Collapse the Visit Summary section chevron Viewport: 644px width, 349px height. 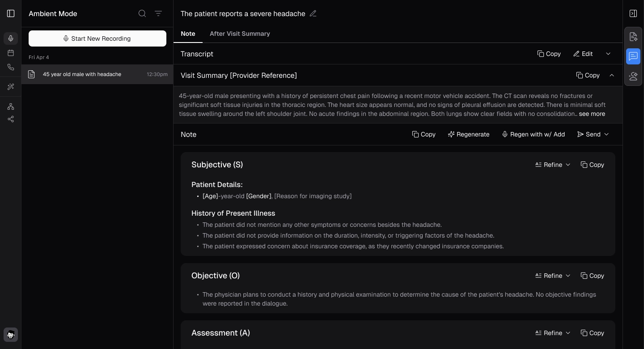(x=612, y=75)
